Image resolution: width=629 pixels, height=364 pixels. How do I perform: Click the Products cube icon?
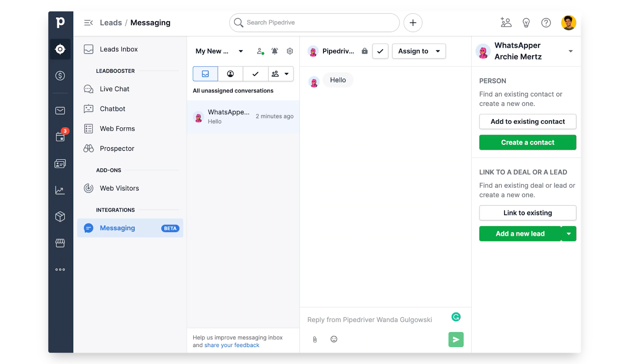pyautogui.click(x=60, y=217)
